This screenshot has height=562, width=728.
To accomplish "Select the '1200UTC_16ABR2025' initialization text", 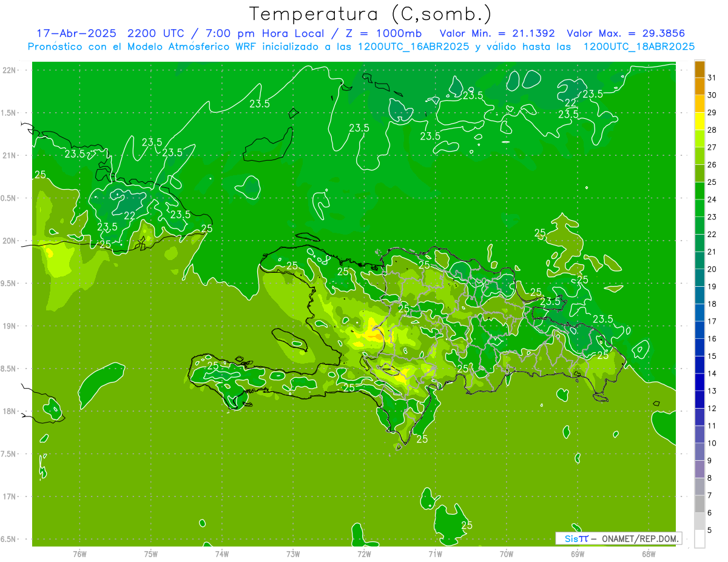I will coord(414,47).
